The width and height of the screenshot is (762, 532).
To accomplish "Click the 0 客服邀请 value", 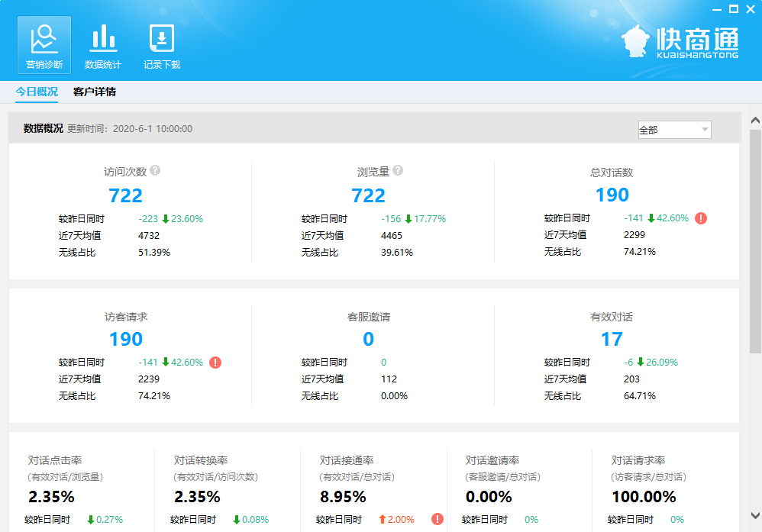I will [368, 339].
